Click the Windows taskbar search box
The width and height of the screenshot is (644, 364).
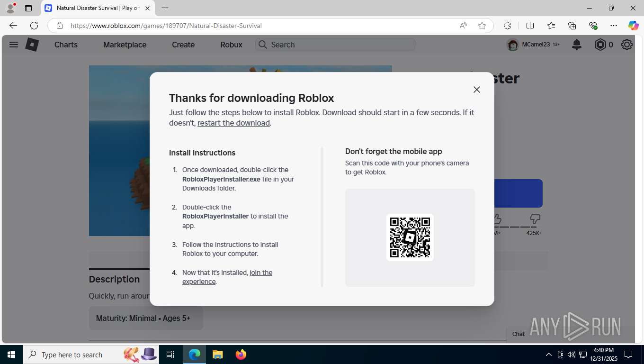pyautogui.click(x=91, y=355)
